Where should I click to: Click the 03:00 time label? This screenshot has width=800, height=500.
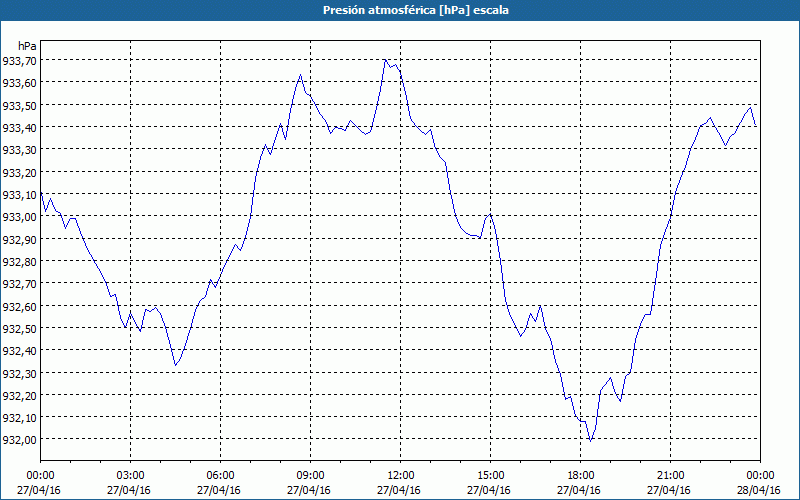[131, 476]
